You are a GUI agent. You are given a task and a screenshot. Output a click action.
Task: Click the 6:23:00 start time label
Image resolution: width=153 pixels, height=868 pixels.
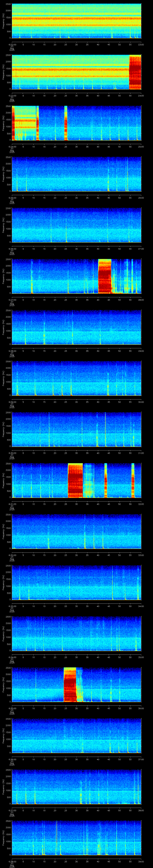click(x=12, y=96)
